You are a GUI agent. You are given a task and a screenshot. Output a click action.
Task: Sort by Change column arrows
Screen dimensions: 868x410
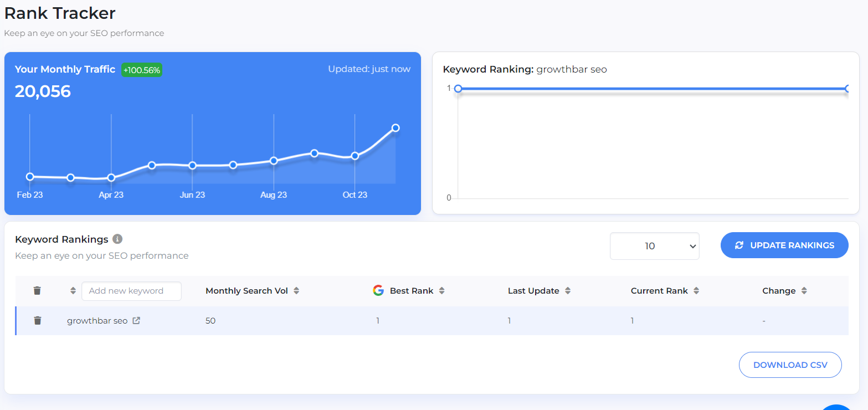click(x=804, y=291)
